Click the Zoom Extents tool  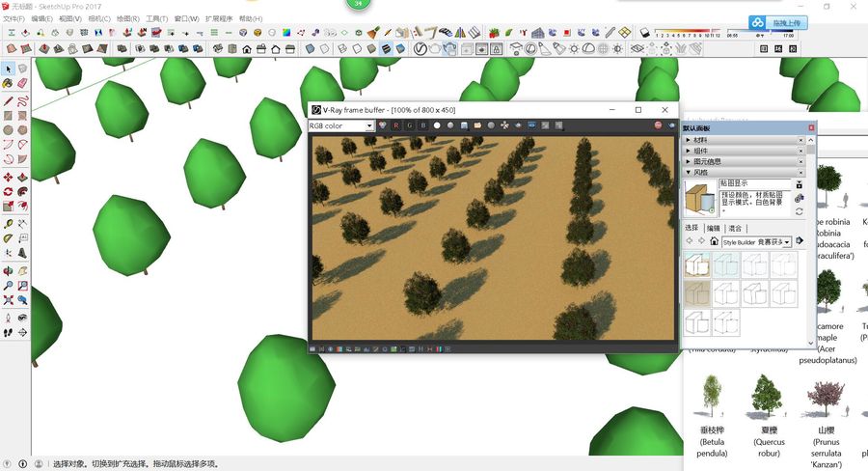click(x=8, y=300)
